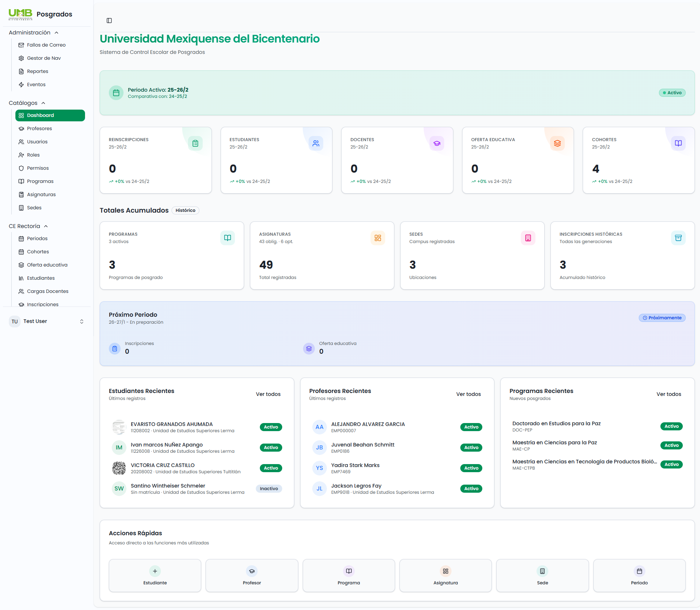The width and height of the screenshot is (700, 610).
Task: Click the Reinscripciones clipboard icon
Action: (x=195, y=143)
